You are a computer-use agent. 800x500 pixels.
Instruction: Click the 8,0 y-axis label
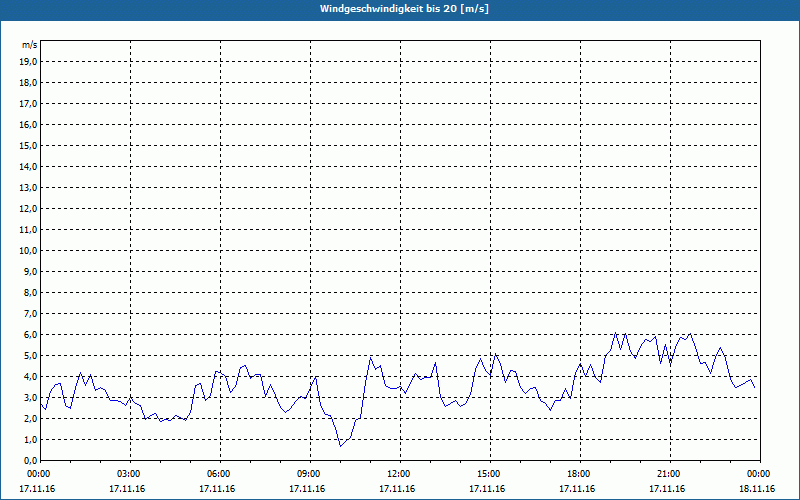(30, 292)
